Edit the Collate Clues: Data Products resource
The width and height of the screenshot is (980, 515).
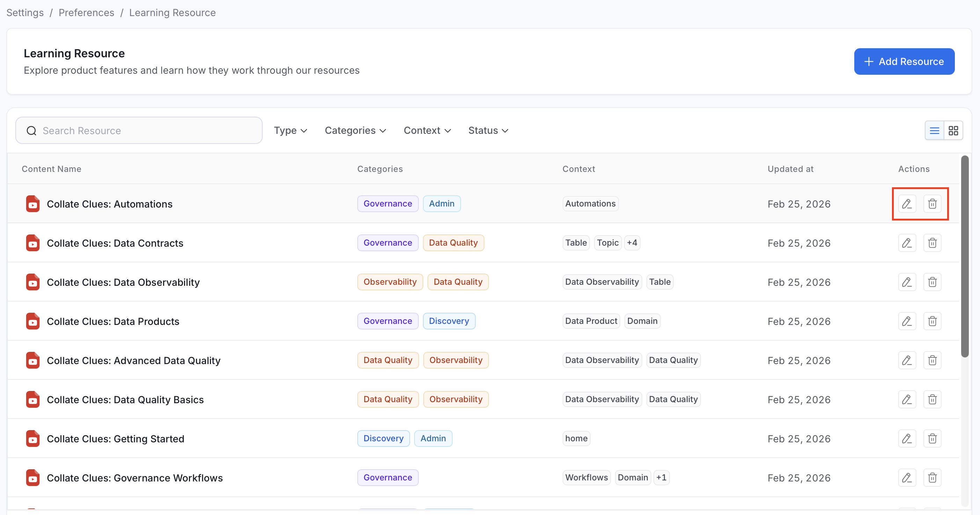pyautogui.click(x=907, y=321)
